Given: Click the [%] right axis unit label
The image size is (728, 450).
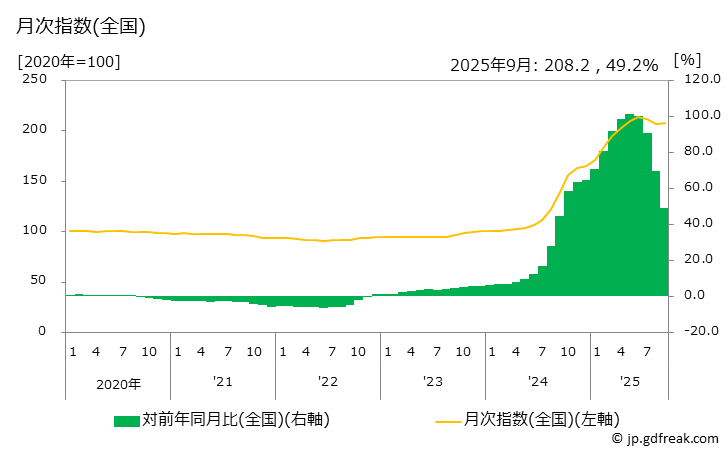Looking at the screenshot, I should (688, 61).
